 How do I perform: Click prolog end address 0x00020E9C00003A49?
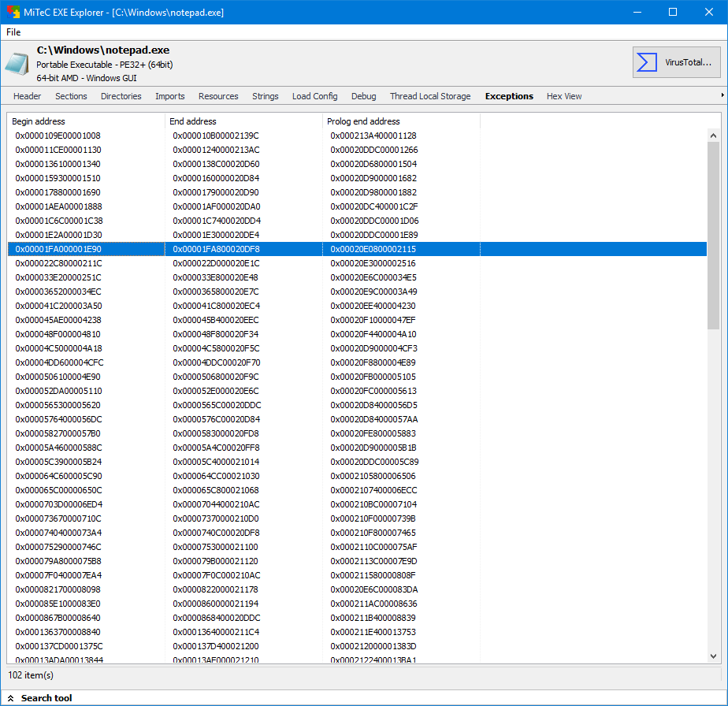[x=373, y=292]
